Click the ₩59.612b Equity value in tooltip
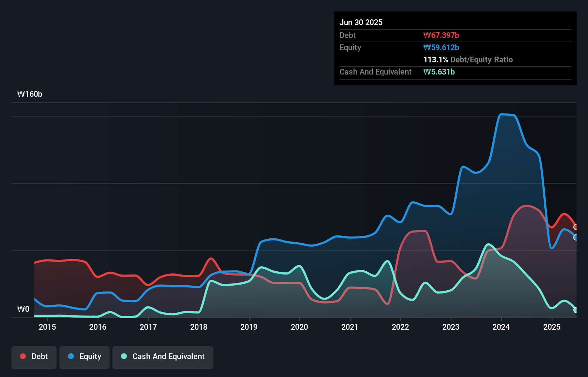This screenshot has width=588, height=377. click(x=441, y=47)
